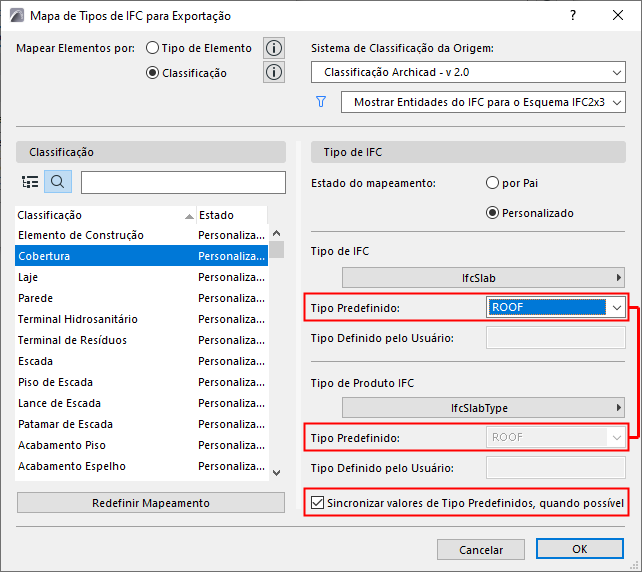Choose the Personalizado mapping state
The height and width of the screenshot is (572, 642).
[x=492, y=213]
